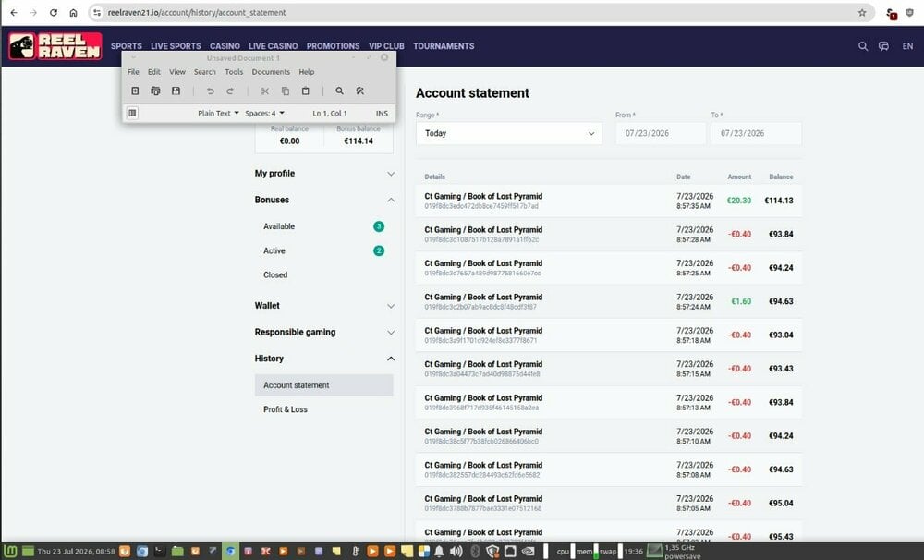
Task: Bookmark this page with the star icon
Action: (x=862, y=12)
